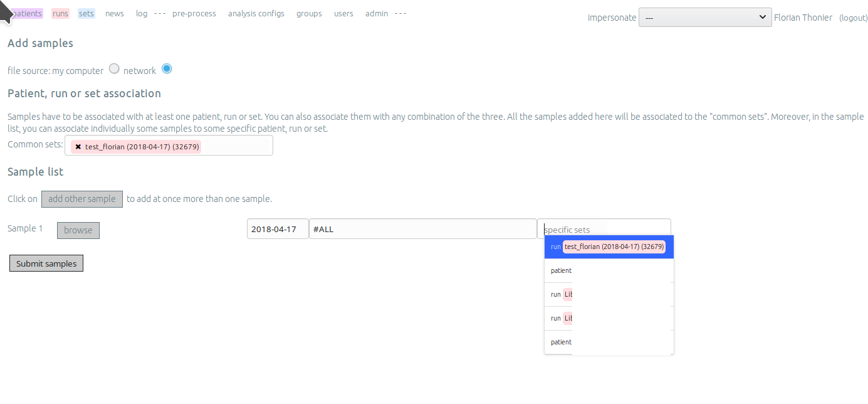Open the sets page
868x404 pixels.
click(x=86, y=13)
